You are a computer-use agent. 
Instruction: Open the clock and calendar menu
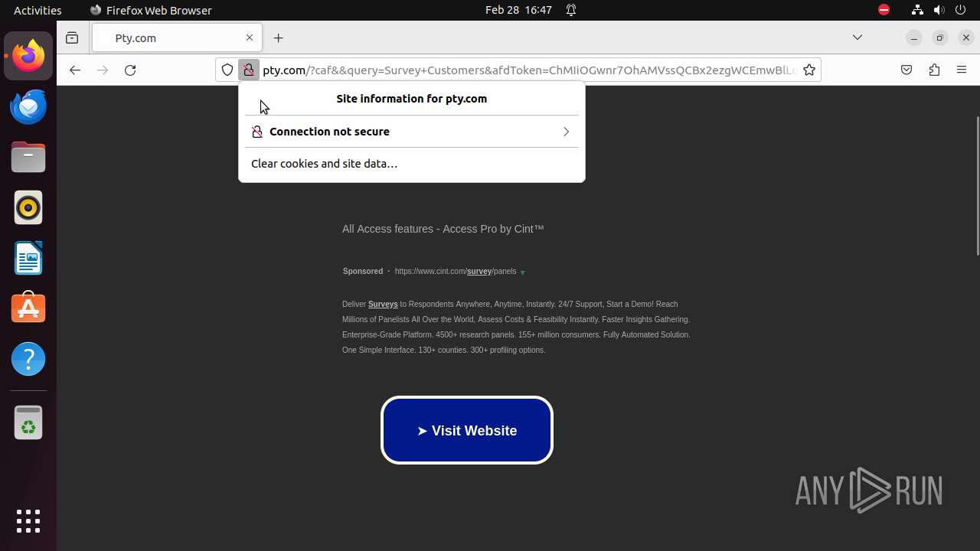[518, 10]
